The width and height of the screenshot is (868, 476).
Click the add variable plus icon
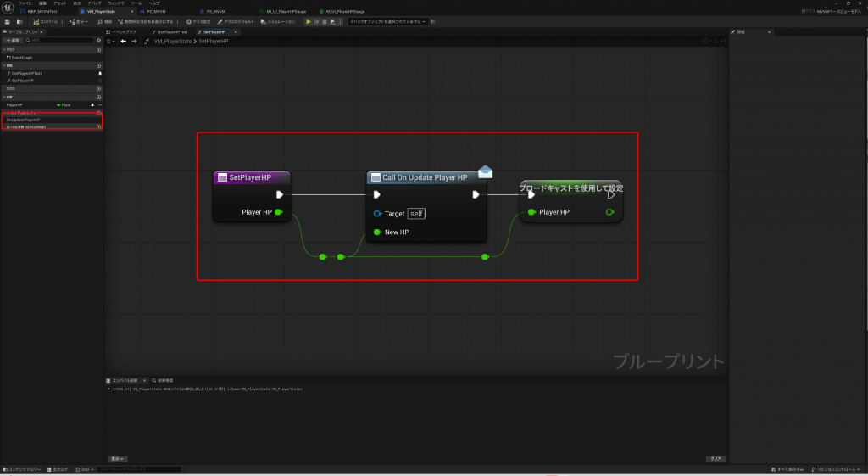coord(98,96)
